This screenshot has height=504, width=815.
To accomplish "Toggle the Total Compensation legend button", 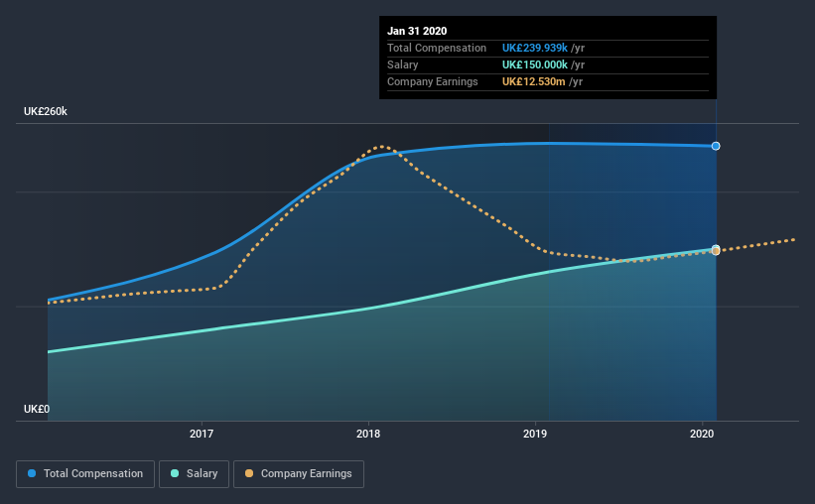I will point(85,474).
